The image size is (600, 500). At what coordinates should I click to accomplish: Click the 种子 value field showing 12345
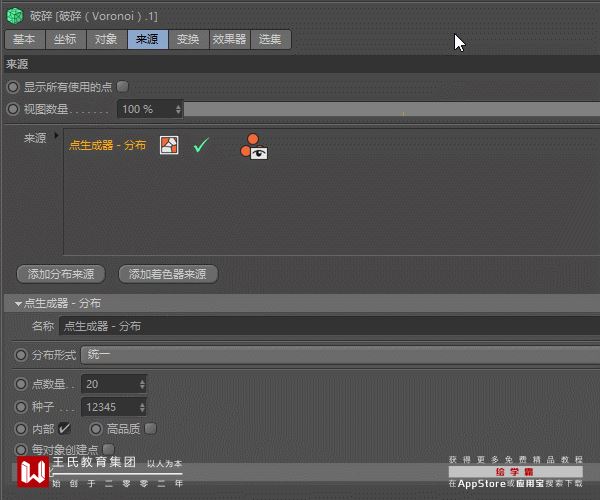[110, 407]
